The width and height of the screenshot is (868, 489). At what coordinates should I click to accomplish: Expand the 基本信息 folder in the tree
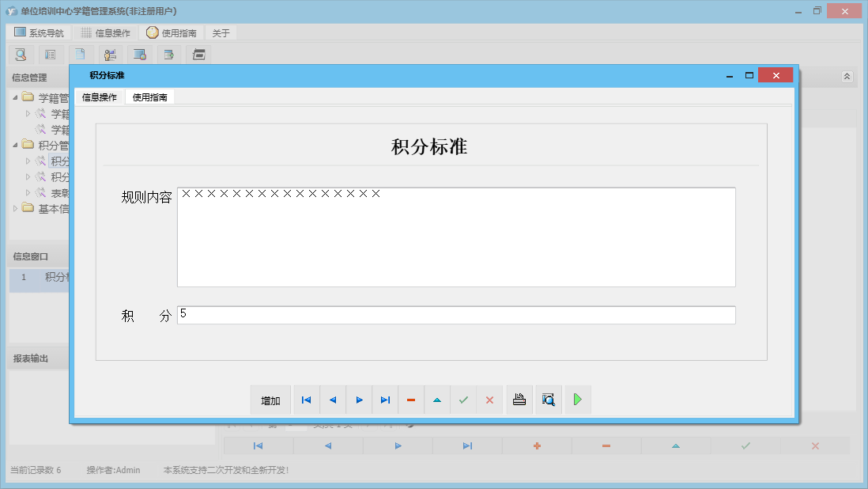click(x=17, y=209)
